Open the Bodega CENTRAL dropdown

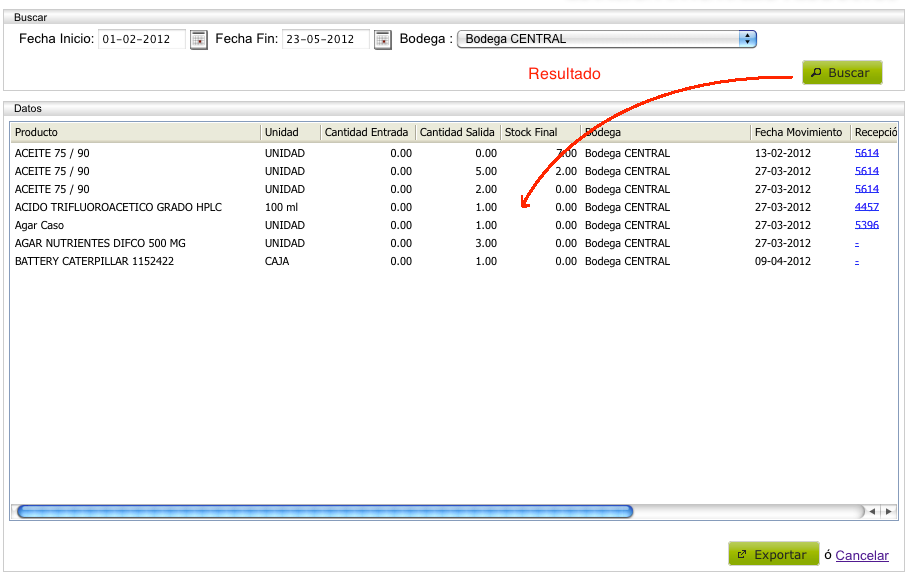point(606,39)
